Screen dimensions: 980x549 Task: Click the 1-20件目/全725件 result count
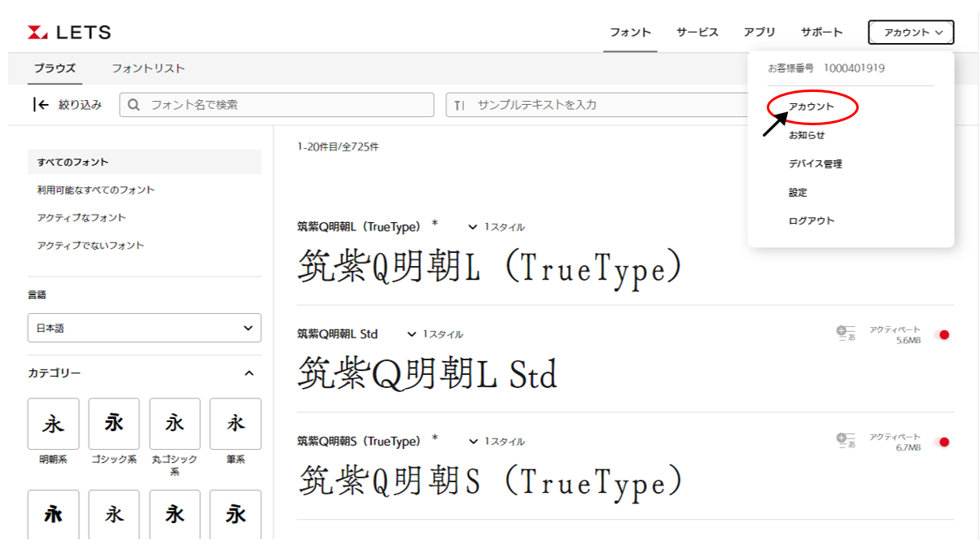point(338,147)
